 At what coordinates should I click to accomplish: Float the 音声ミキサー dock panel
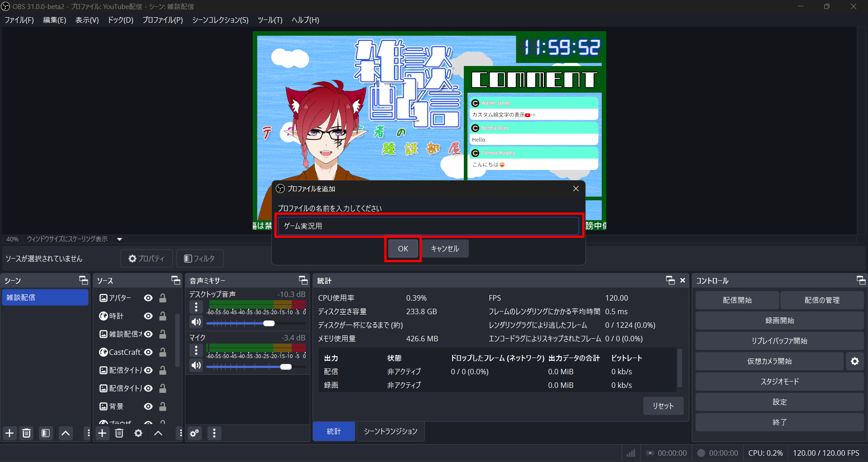(303, 280)
